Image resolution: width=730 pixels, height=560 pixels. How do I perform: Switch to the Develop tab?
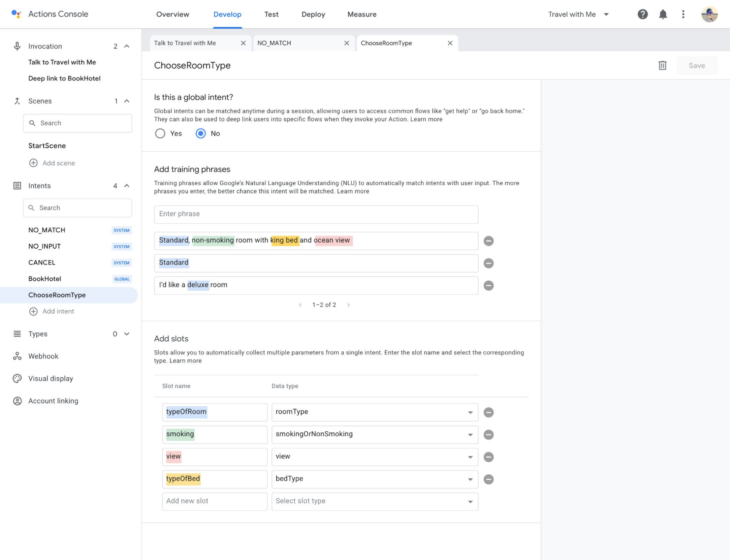click(227, 14)
